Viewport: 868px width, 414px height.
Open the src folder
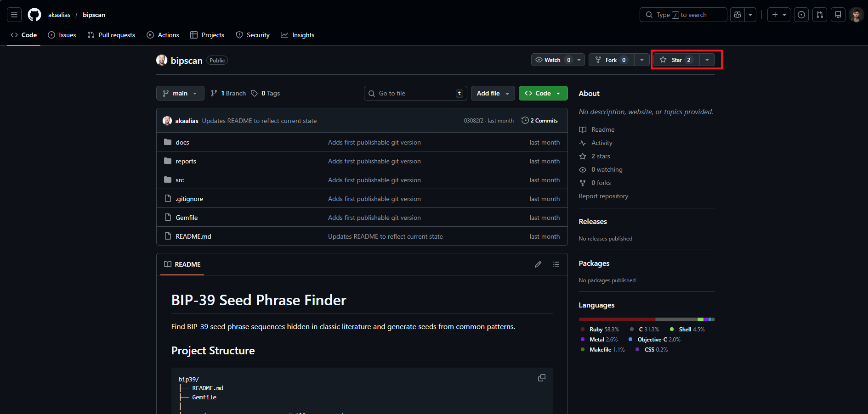[x=180, y=180]
